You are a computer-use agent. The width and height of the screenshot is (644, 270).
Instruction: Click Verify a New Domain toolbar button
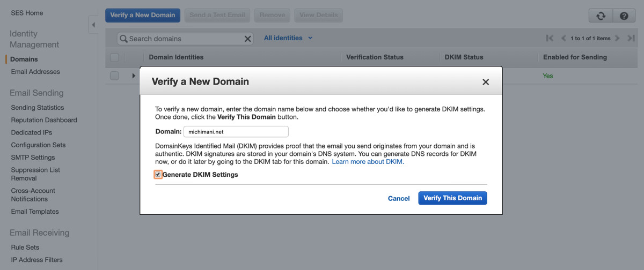click(x=143, y=15)
